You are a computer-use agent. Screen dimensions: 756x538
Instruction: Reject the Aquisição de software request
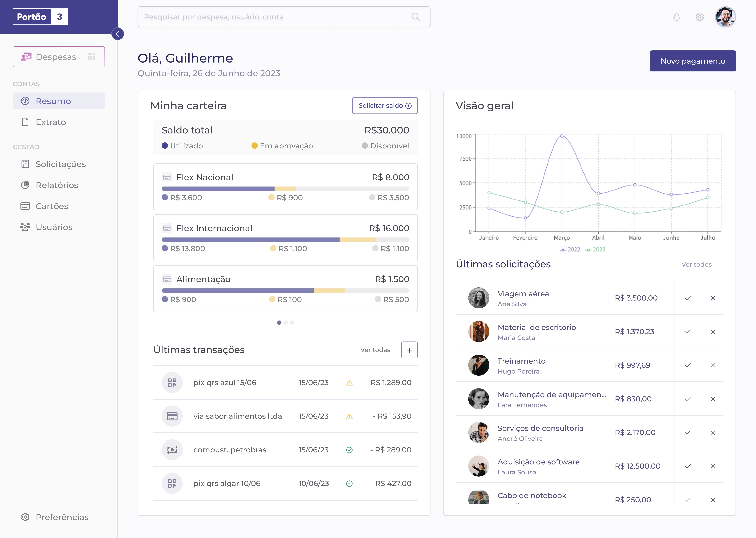coord(713,466)
